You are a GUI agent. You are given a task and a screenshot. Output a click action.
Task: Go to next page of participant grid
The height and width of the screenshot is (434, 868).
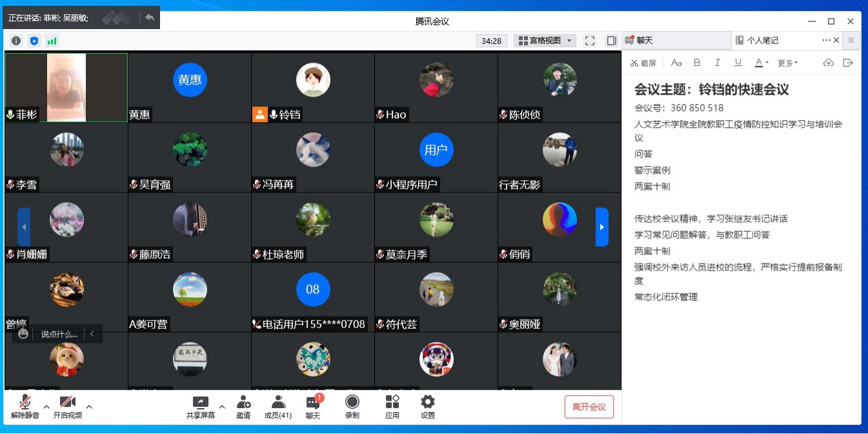point(601,227)
